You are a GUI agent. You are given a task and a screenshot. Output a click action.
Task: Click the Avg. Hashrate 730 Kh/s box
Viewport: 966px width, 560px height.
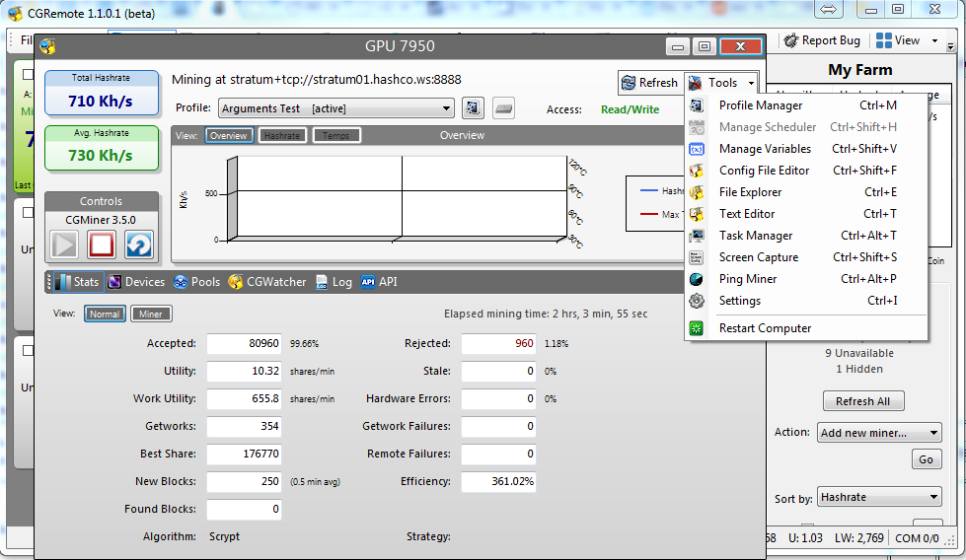pos(102,148)
